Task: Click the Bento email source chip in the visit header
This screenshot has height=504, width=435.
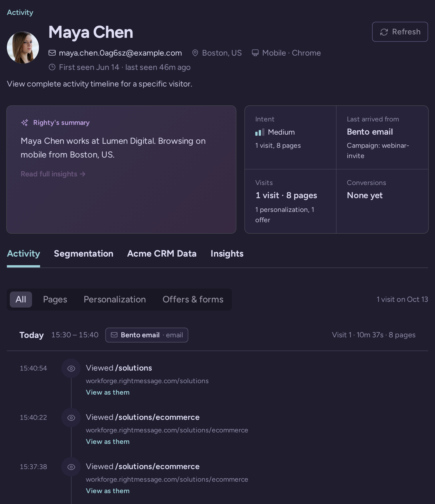Action: click(x=147, y=335)
